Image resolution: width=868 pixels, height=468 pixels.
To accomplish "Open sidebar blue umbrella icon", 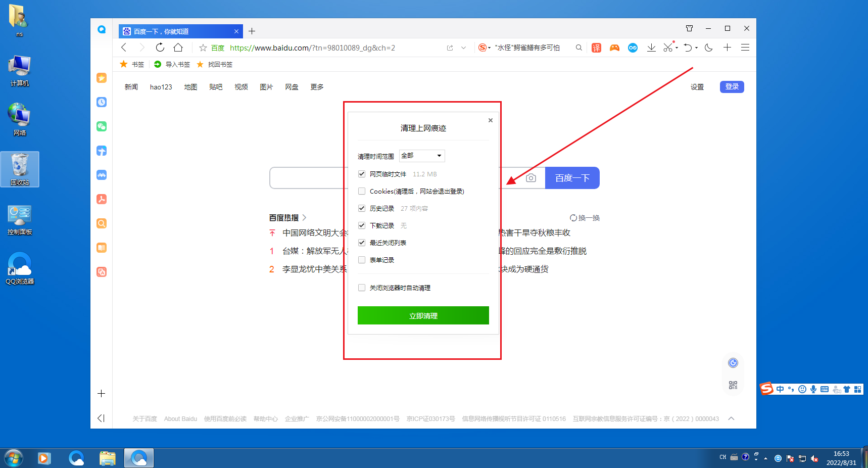I will tap(102, 151).
